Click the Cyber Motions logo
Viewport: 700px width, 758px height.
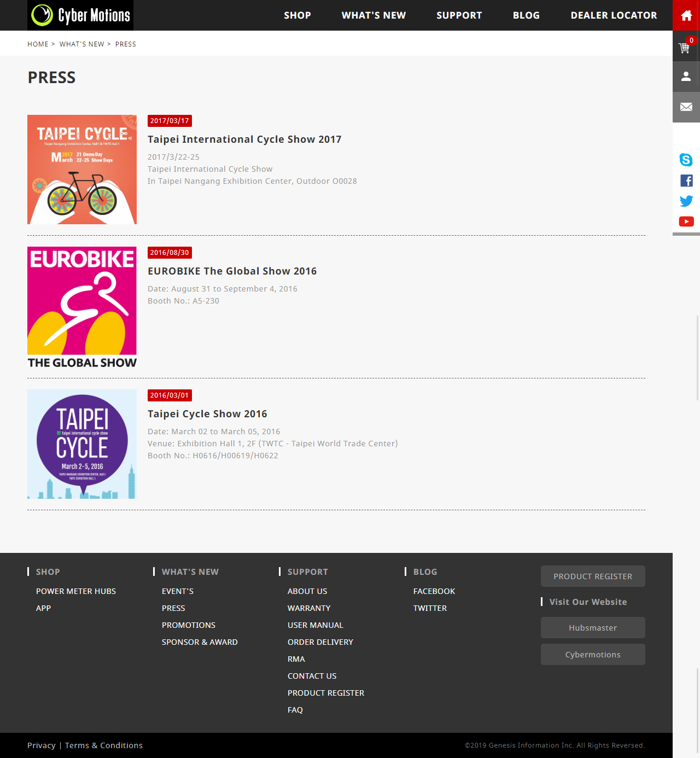click(x=80, y=15)
